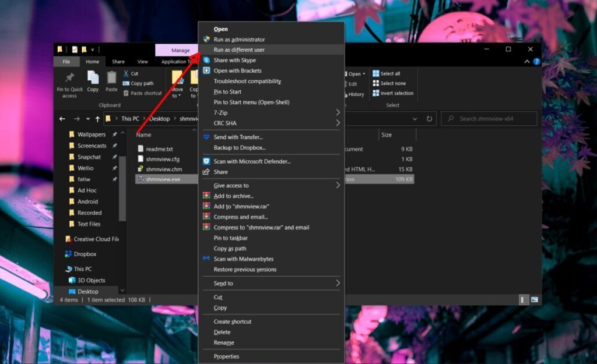Screen dimensions: 597x364
Task: Collapse the ribbon with the chevron
Action: click(527, 62)
